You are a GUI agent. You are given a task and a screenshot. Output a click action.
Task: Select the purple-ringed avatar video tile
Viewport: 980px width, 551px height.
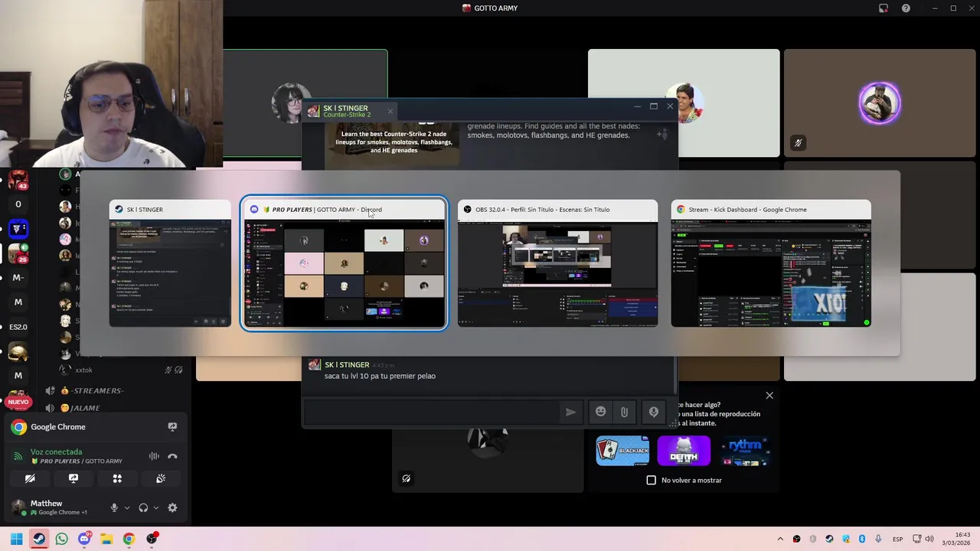880,103
